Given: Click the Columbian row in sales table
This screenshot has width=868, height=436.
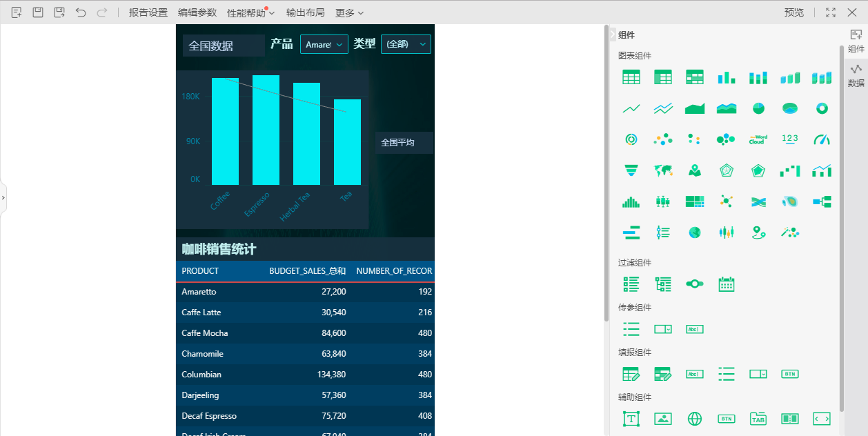Looking at the screenshot, I should [x=305, y=375].
